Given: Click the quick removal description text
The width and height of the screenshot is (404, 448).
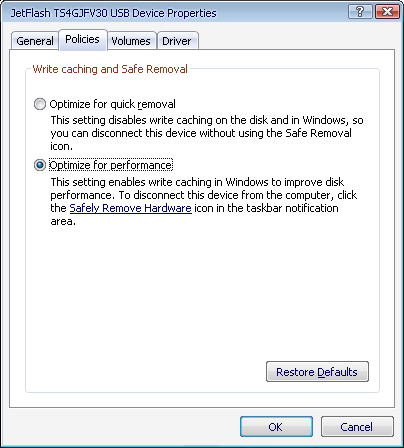Looking at the screenshot, I should (x=207, y=133).
